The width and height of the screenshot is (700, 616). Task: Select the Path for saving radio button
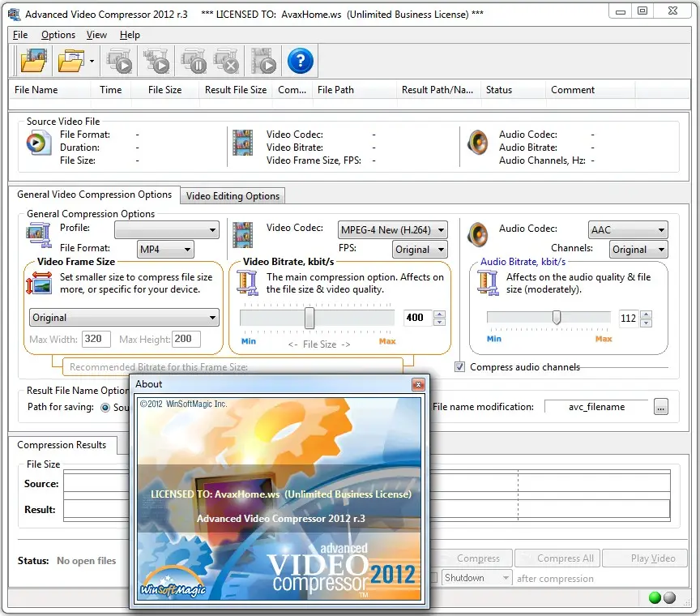(x=105, y=408)
